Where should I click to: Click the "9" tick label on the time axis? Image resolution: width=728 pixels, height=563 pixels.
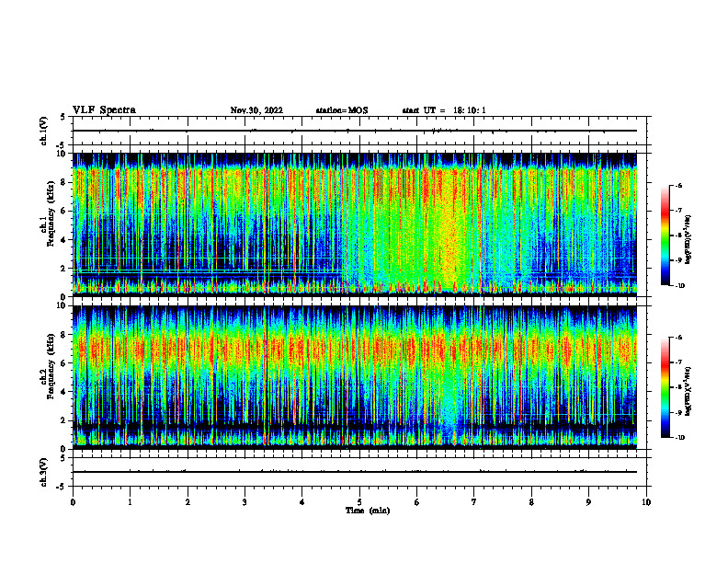pyautogui.click(x=588, y=502)
